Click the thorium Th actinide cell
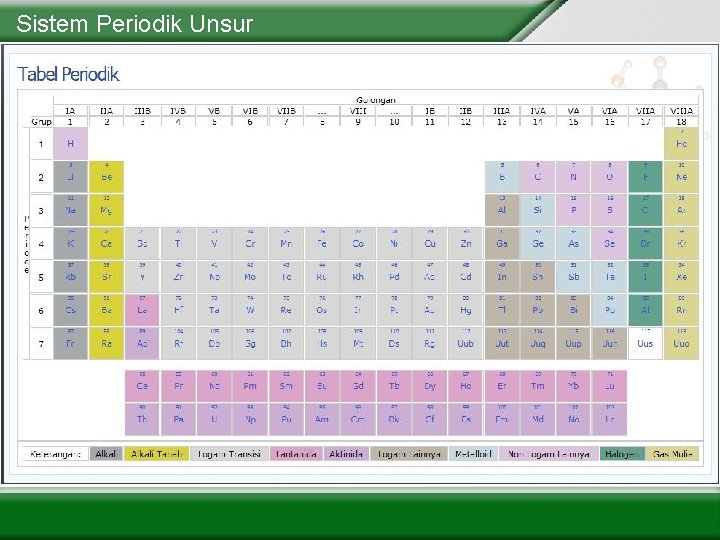The height and width of the screenshot is (540, 720). click(142, 419)
